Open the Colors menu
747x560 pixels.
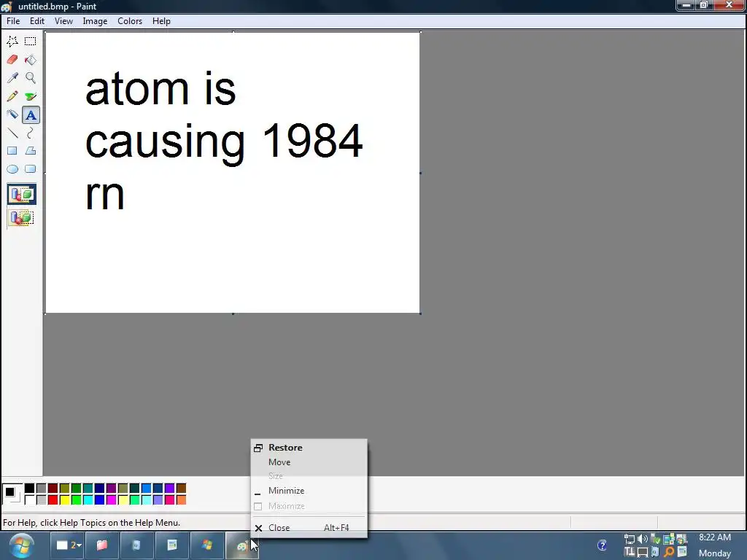(130, 21)
